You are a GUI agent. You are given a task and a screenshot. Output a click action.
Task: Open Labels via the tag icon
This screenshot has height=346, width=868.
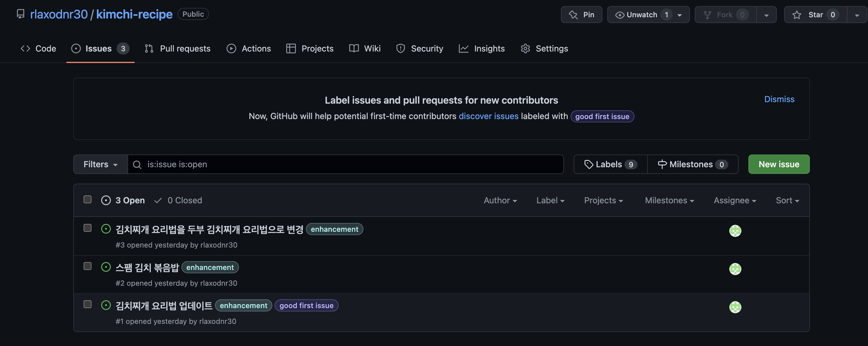point(588,165)
